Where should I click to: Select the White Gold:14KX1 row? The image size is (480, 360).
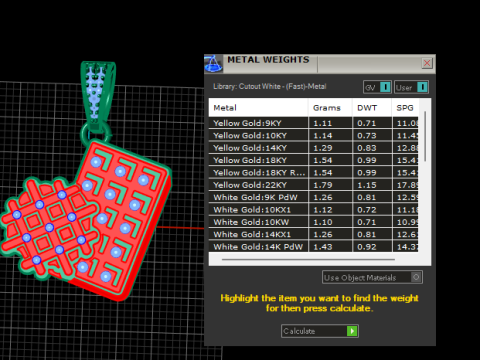coord(313,234)
